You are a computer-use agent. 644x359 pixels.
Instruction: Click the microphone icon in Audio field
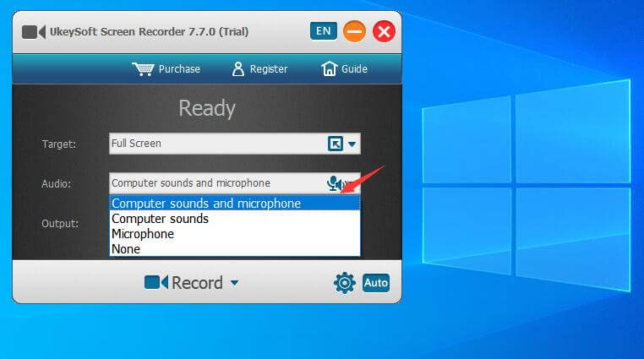pos(334,183)
